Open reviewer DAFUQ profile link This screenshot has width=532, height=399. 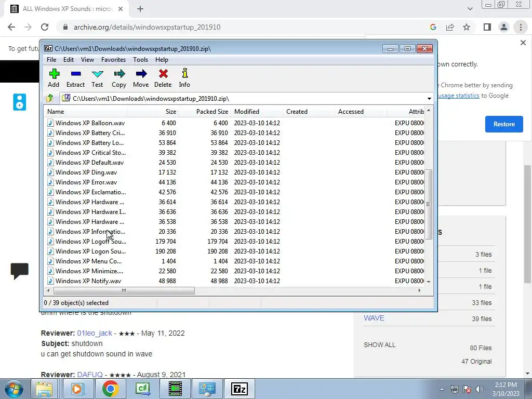pos(90,375)
